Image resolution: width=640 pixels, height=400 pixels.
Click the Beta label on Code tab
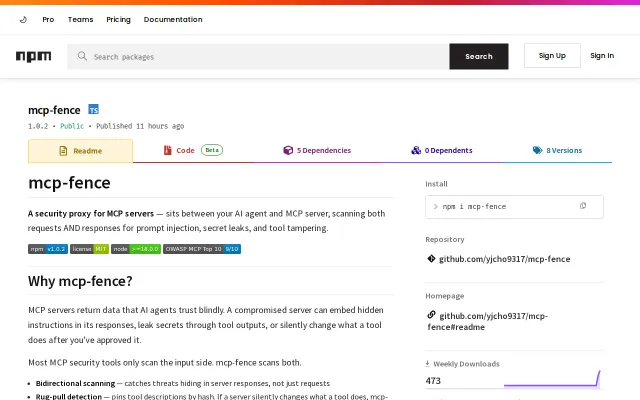[x=212, y=150]
